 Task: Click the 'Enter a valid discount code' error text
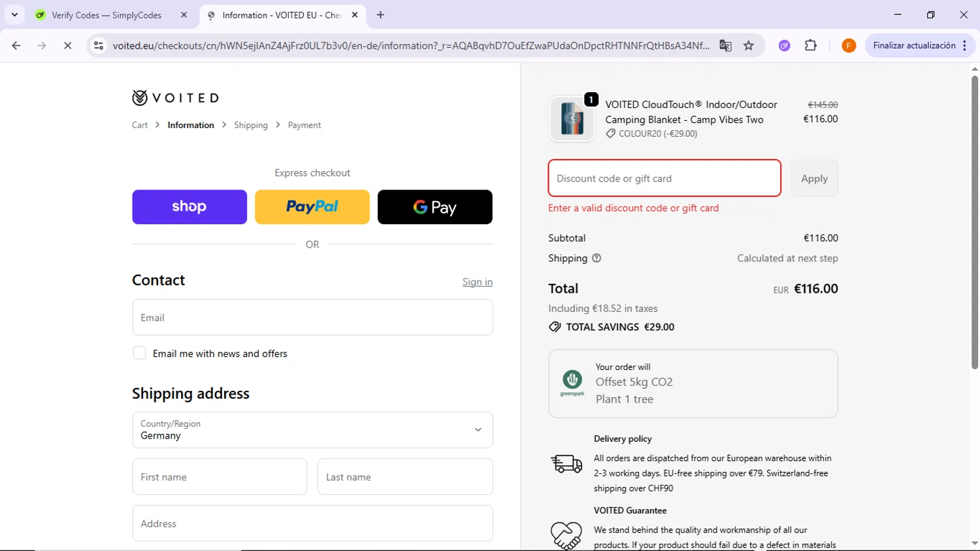click(x=633, y=208)
